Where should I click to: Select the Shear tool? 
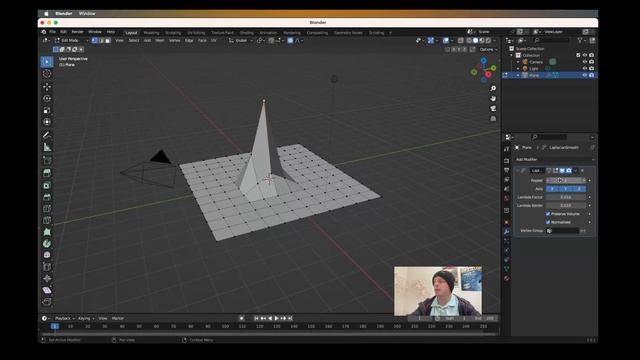point(47,290)
